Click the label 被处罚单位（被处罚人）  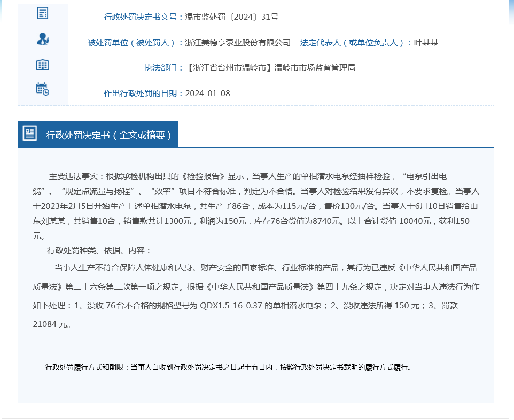pyautogui.click(x=131, y=43)
